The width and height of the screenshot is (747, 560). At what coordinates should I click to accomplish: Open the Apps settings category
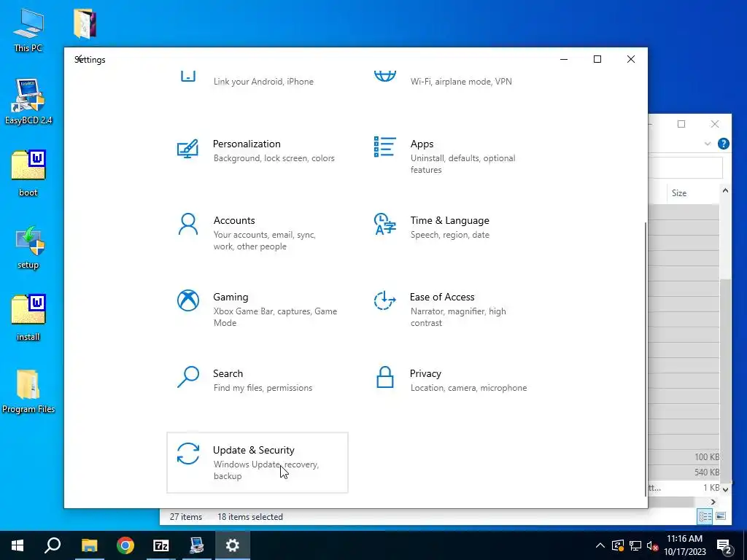[454, 156]
